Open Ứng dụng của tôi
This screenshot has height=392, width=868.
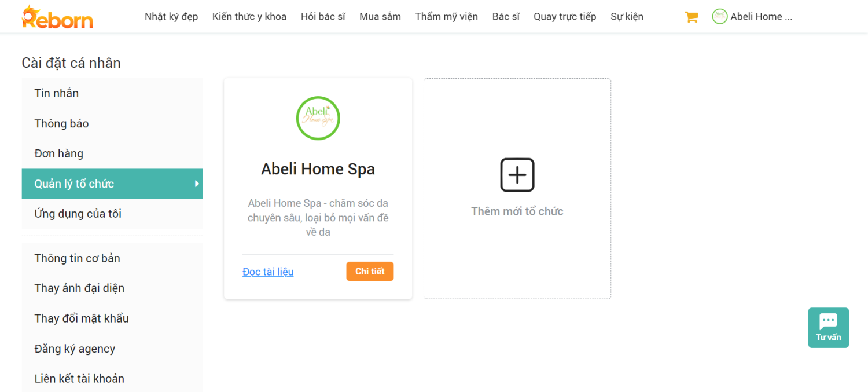tap(112, 214)
